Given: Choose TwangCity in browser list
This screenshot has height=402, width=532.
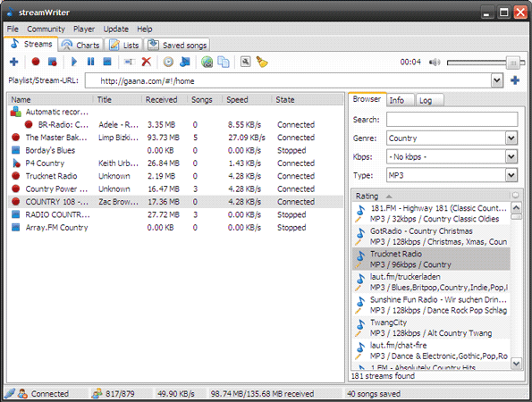Looking at the screenshot, I should pyautogui.click(x=431, y=328).
